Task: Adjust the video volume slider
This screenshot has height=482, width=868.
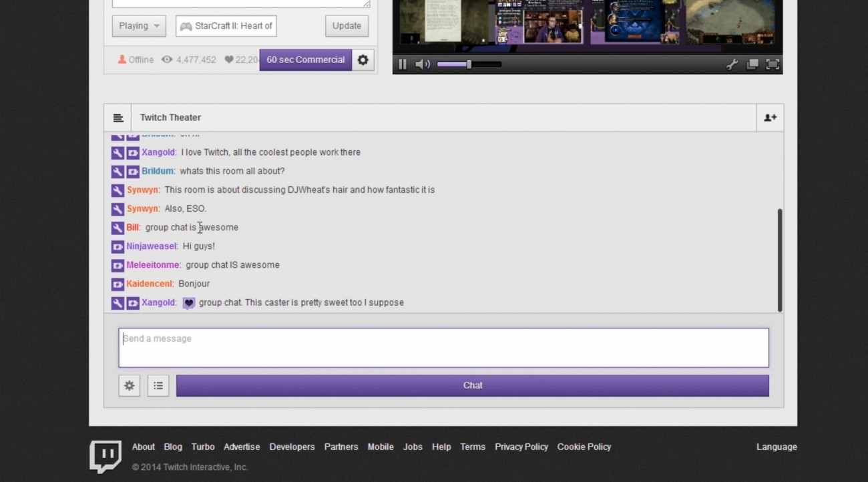Action: coord(469,65)
